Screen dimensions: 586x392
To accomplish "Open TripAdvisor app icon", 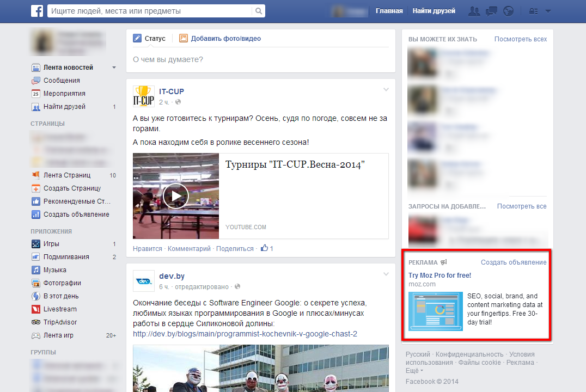I will 36,322.
